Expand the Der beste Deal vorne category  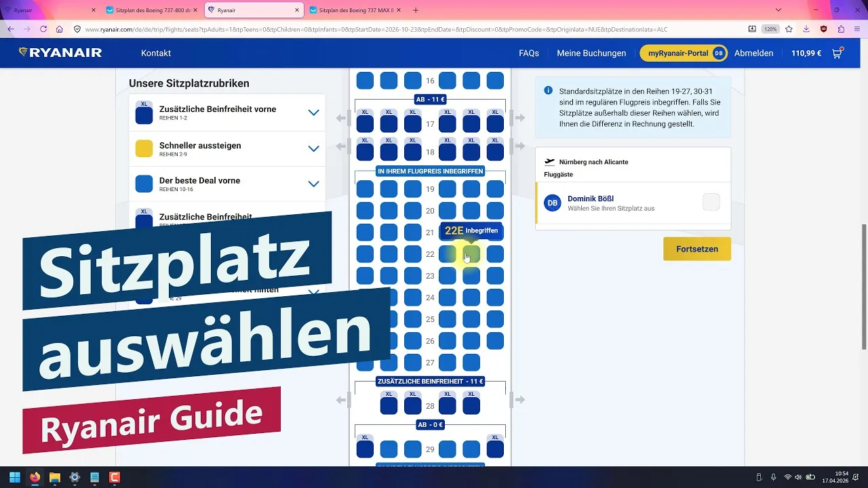pyautogui.click(x=313, y=184)
